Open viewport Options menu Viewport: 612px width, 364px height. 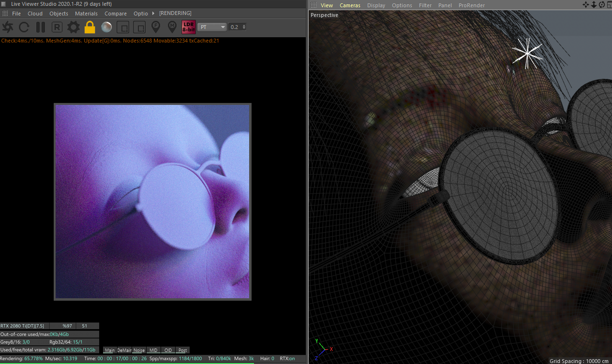(402, 5)
